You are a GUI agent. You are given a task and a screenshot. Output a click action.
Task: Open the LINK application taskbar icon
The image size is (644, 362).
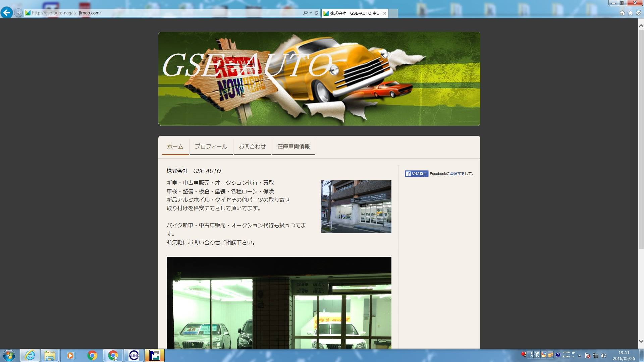[x=134, y=355]
